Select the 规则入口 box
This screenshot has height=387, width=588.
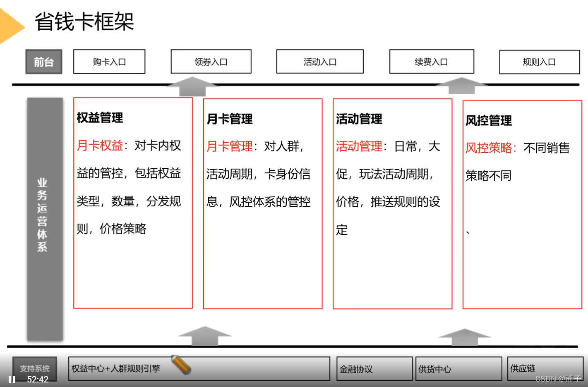click(540, 62)
